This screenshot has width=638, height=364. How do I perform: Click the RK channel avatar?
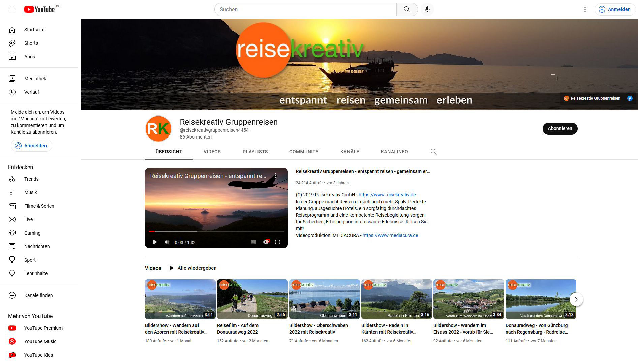(x=158, y=129)
